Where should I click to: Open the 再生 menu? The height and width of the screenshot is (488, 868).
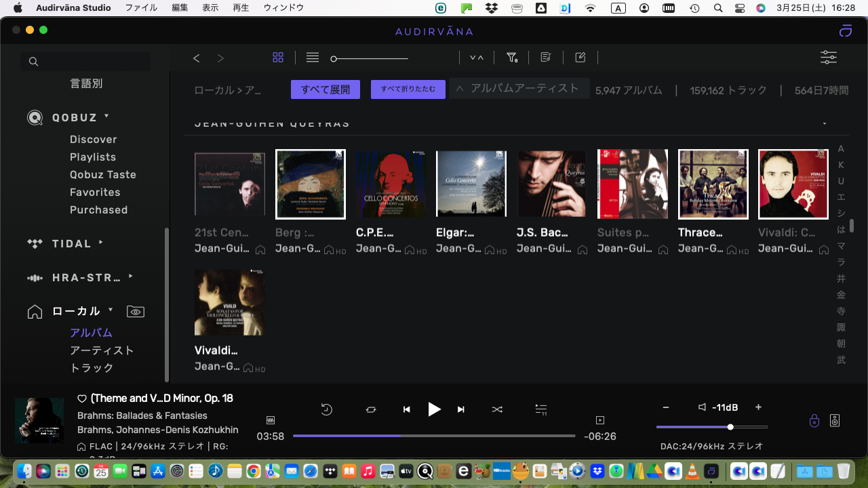pos(241,8)
